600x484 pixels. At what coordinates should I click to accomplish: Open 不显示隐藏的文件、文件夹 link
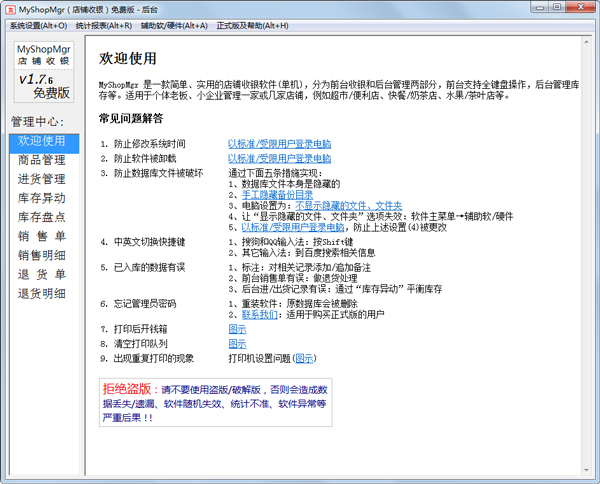(348, 206)
